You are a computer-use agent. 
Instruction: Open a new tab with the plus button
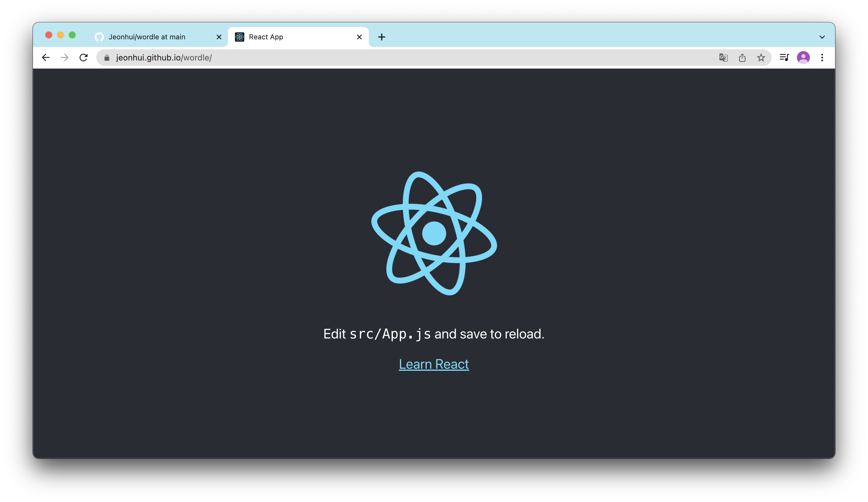coord(382,37)
